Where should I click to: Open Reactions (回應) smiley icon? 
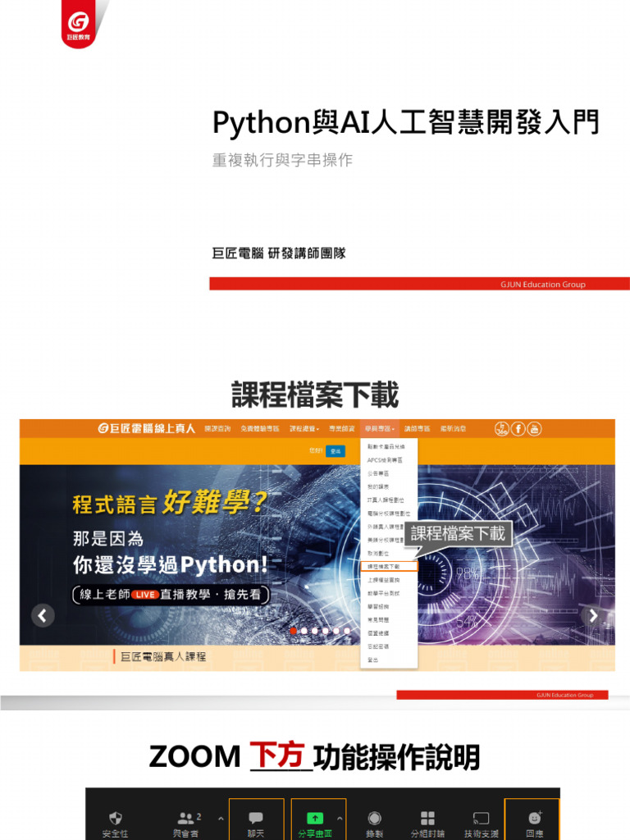coord(535,818)
